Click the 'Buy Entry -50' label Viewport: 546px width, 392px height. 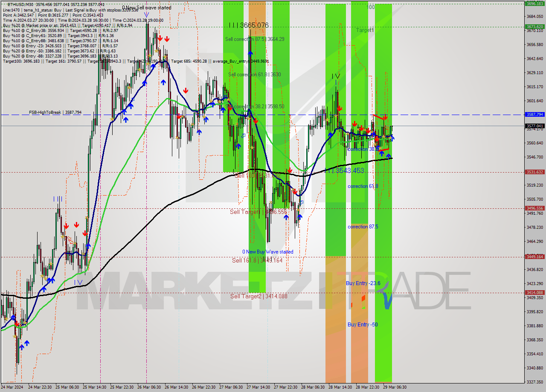coord(363,325)
